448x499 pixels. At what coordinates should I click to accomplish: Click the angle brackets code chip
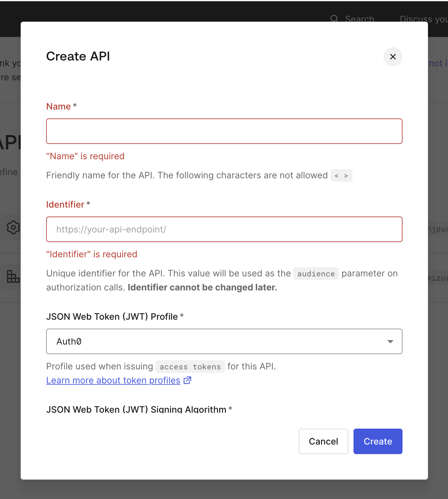(x=341, y=175)
